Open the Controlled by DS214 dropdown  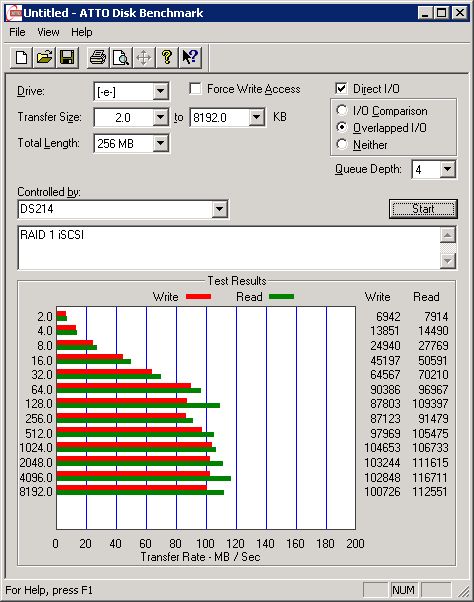coord(219,209)
